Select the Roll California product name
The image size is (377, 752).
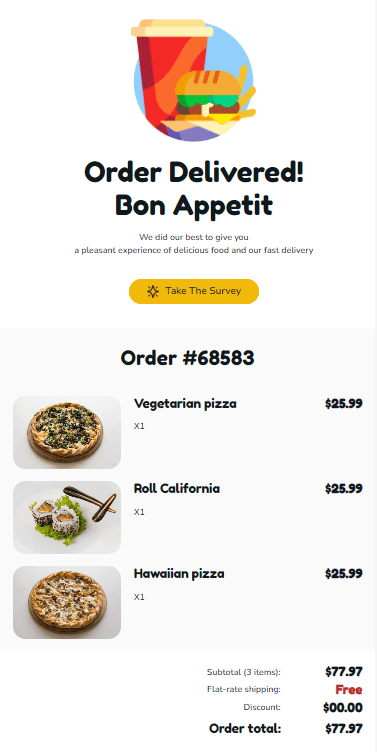pyautogui.click(x=177, y=489)
